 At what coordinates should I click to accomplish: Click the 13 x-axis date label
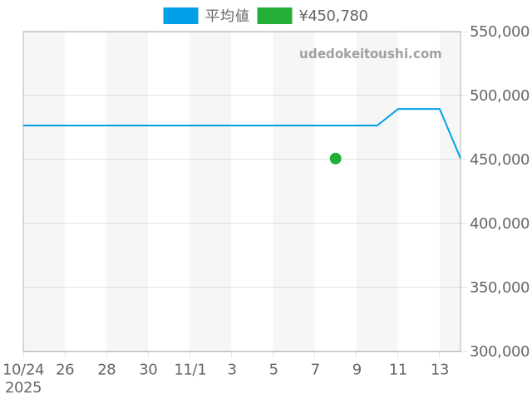(x=440, y=369)
